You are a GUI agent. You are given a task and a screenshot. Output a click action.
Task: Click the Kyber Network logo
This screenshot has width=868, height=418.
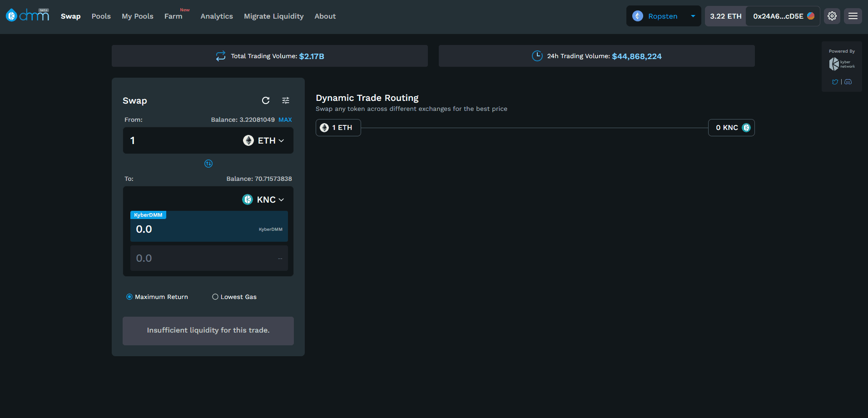842,64
